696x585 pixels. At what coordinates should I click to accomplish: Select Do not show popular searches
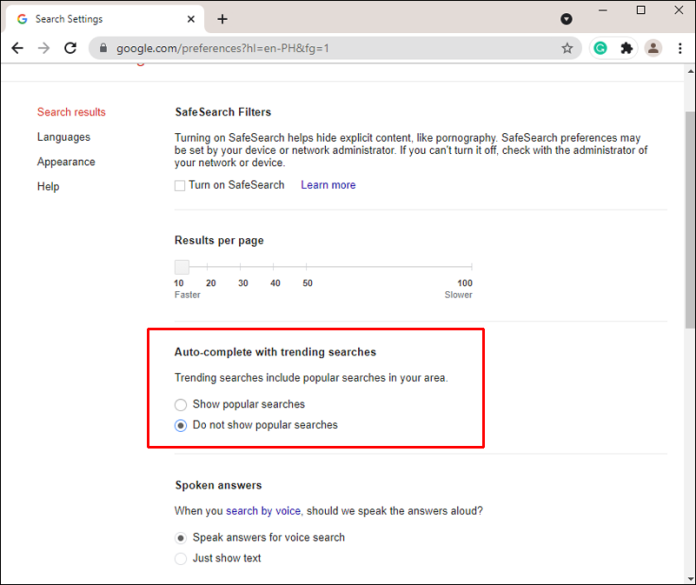click(181, 425)
